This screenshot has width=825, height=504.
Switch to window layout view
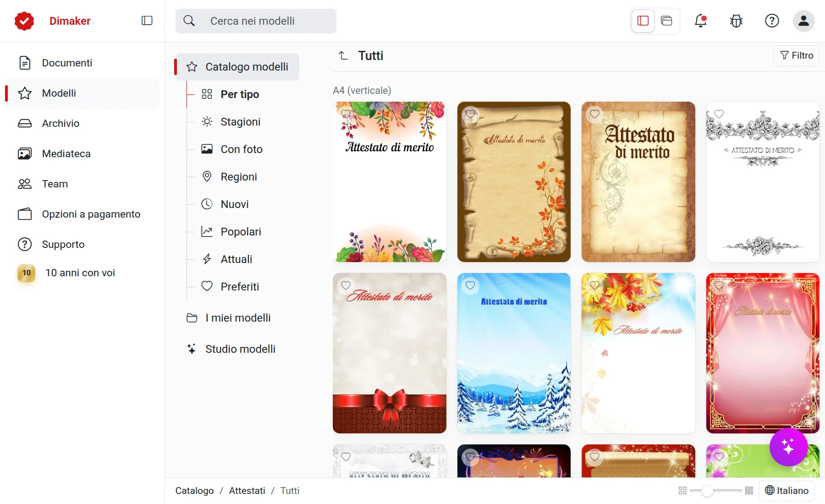point(666,21)
